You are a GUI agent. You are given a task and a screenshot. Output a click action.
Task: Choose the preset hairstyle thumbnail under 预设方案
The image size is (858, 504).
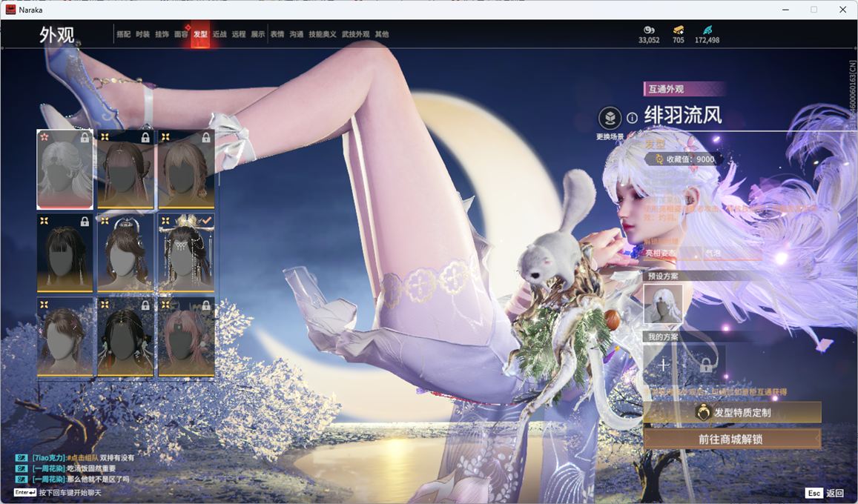(663, 304)
